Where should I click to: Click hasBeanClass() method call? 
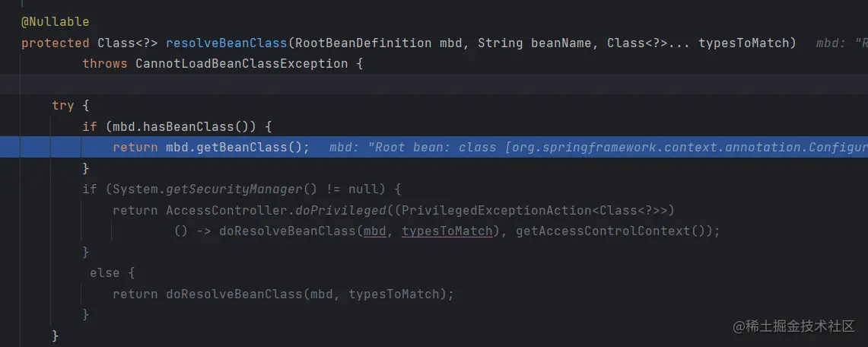pyautogui.click(x=199, y=127)
